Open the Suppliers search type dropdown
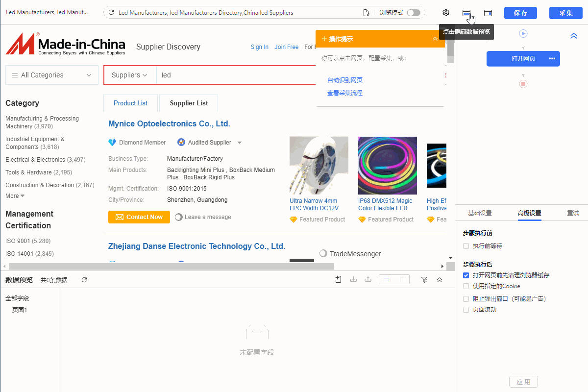588x392 pixels. pos(130,75)
